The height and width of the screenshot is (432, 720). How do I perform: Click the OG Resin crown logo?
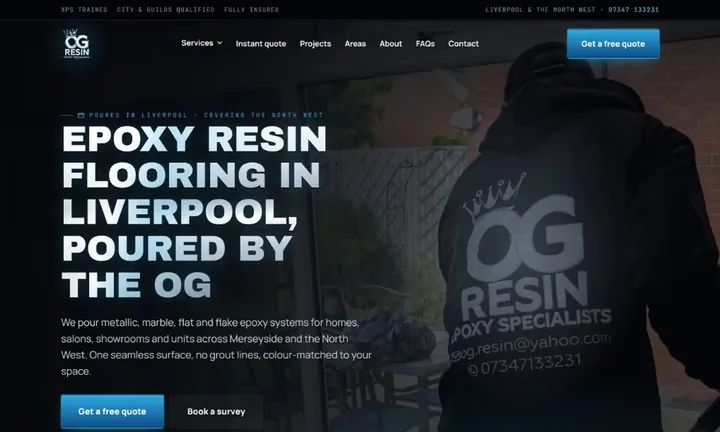[77, 44]
